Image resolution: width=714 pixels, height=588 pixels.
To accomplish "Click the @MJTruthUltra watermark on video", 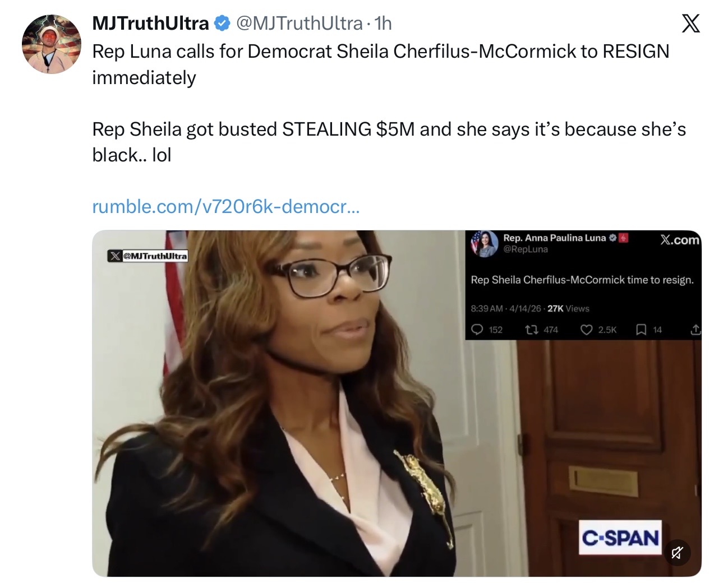I will click(x=148, y=256).
